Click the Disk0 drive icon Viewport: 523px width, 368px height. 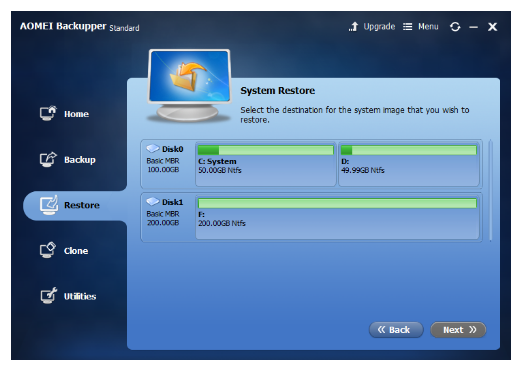point(152,148)
